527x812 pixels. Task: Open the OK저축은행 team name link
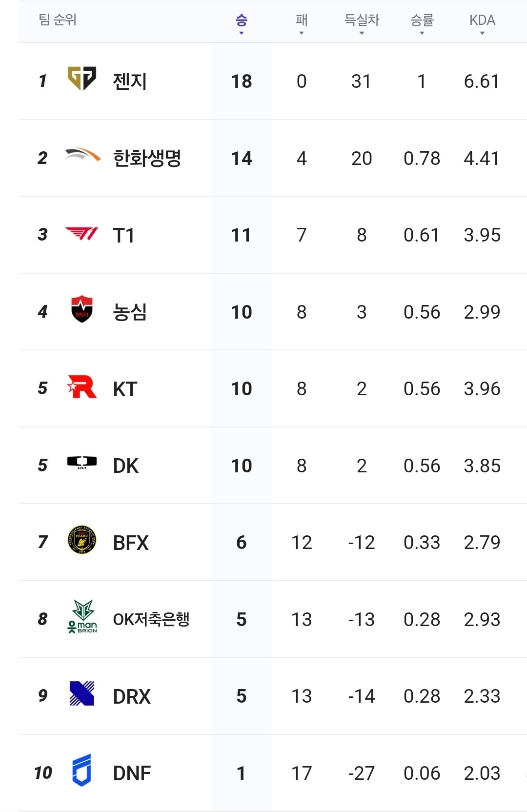point(151,619)
